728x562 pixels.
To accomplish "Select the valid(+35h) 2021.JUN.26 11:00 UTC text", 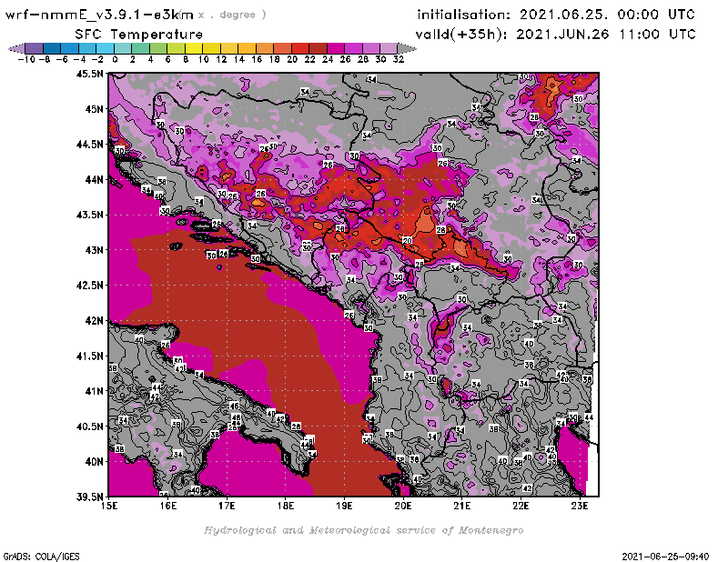I will click(555, 35).
